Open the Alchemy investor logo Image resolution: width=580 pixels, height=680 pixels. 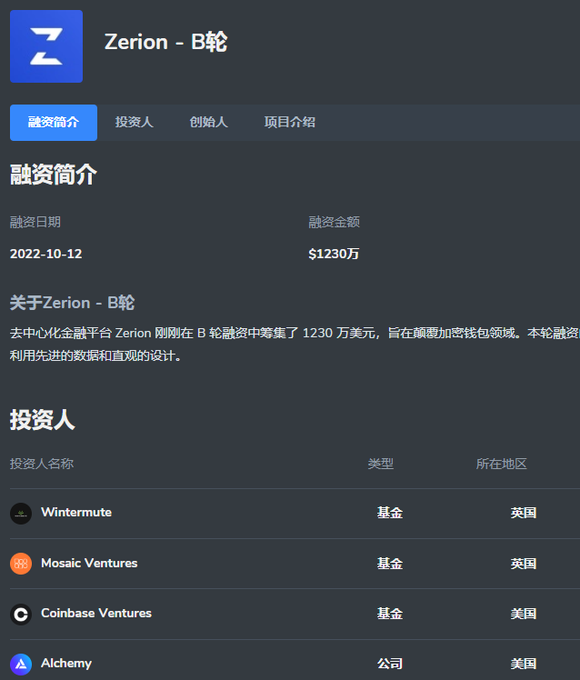(x=21, y=664)
